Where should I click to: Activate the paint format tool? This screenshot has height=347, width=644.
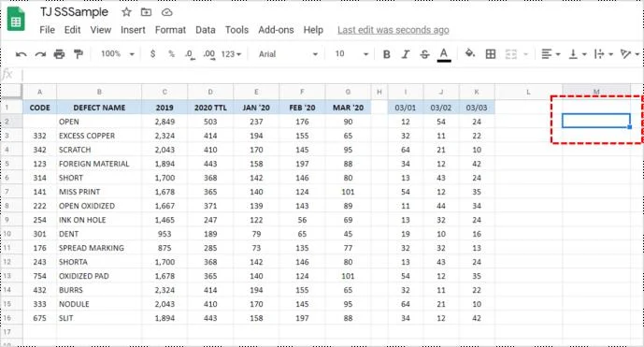78,54
